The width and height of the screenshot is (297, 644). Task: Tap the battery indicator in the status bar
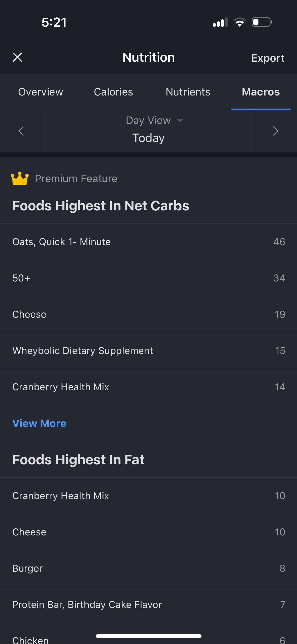(262, 22)
